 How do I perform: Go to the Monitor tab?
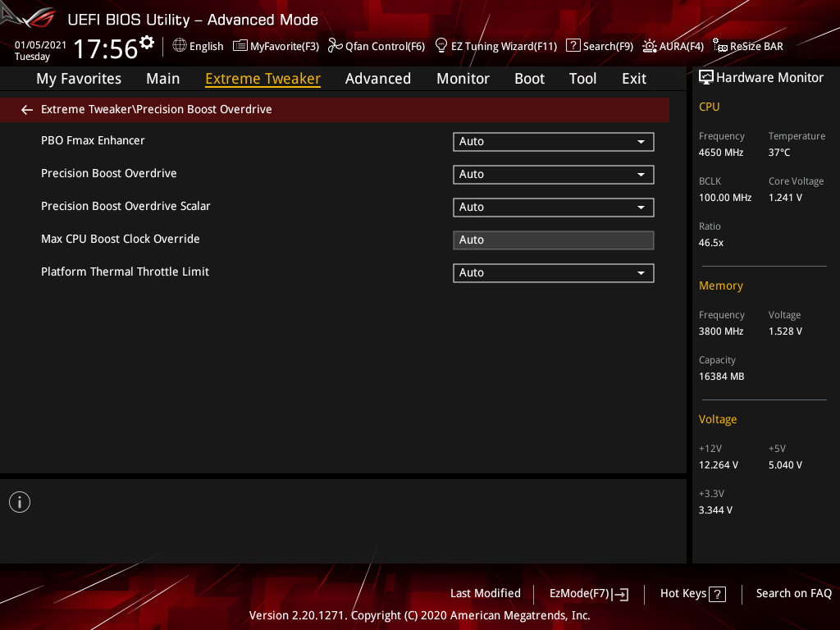[x=463, y=79]
